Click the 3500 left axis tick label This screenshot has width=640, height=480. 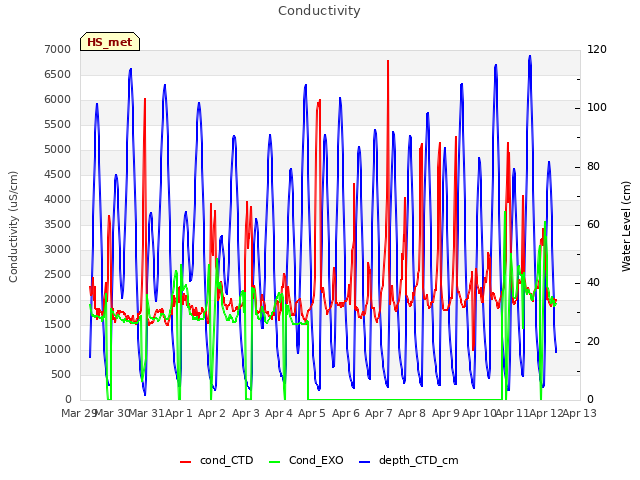58,224
